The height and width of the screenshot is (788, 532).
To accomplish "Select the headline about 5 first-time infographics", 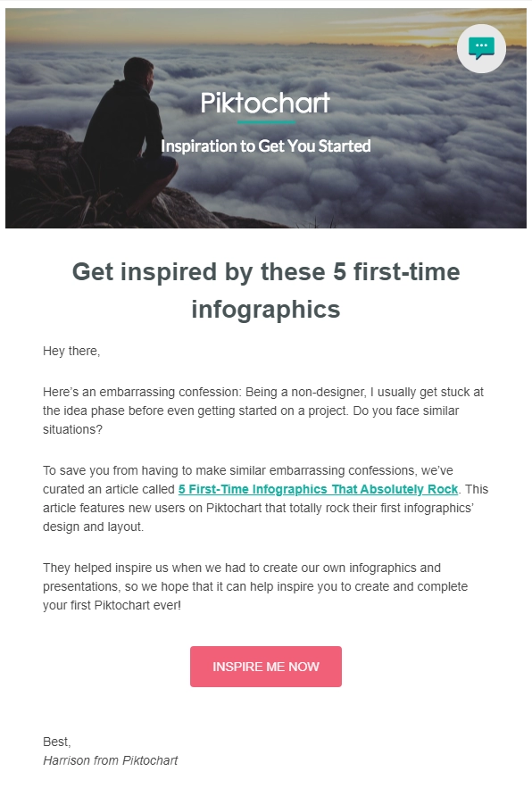I will coord(265,292).
